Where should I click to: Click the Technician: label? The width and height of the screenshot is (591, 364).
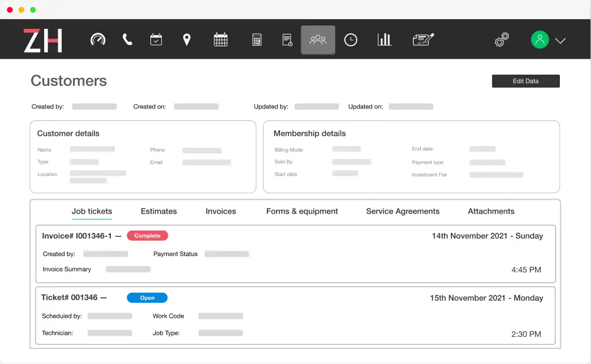tap(57, 333)
